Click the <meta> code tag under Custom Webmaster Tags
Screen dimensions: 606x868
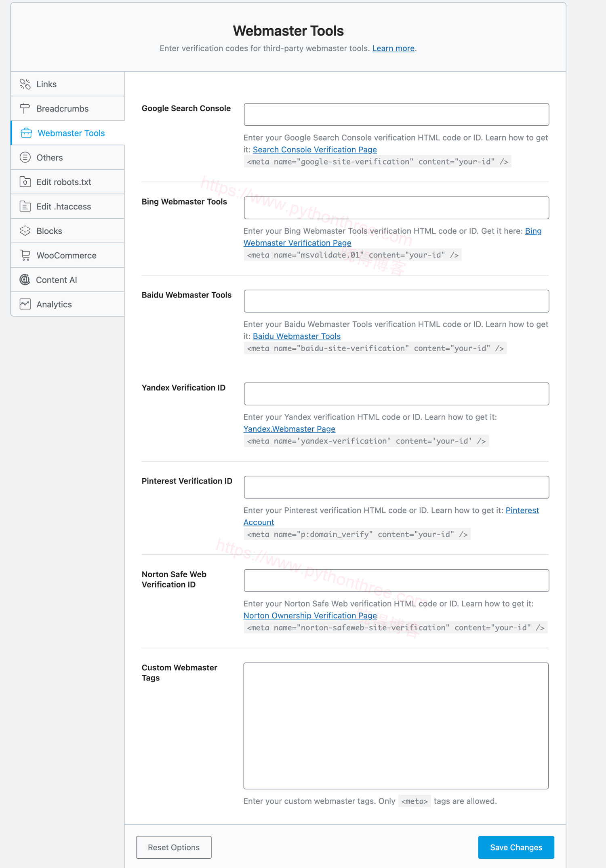pos(415,801)
